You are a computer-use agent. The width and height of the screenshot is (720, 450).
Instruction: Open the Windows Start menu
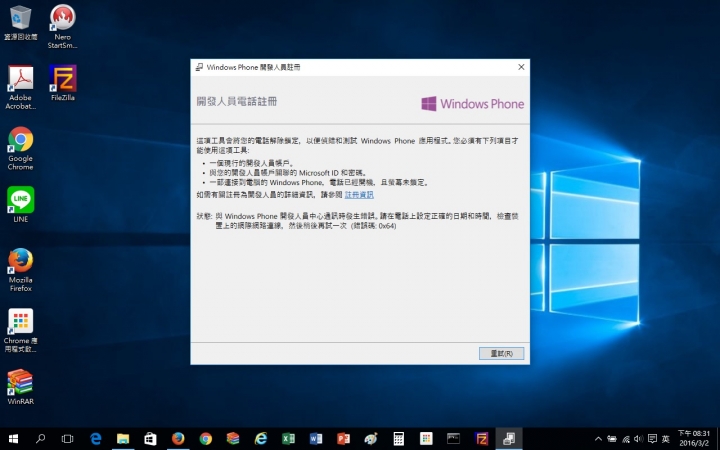point(13,439)
